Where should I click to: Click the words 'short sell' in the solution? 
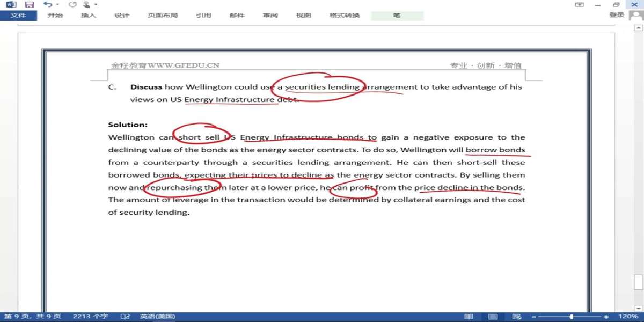coord(199,137)
